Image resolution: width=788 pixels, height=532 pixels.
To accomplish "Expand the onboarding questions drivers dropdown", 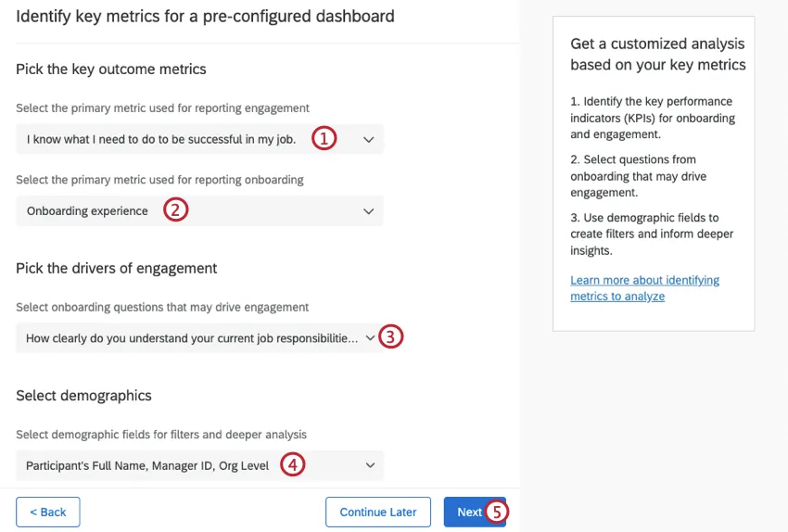I will tap(190, 338).
